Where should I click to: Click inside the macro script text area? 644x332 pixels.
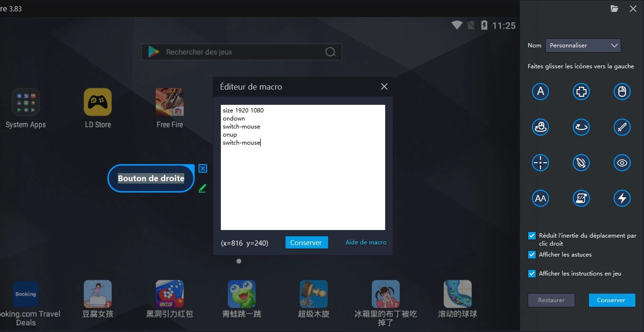click(303, 167)
